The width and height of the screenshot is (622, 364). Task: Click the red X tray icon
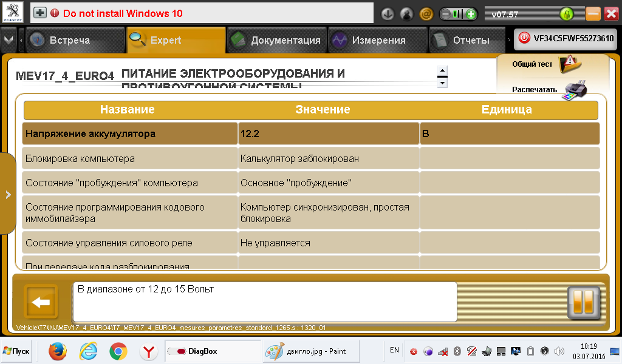pyautogui.click(x=413, y=351)
